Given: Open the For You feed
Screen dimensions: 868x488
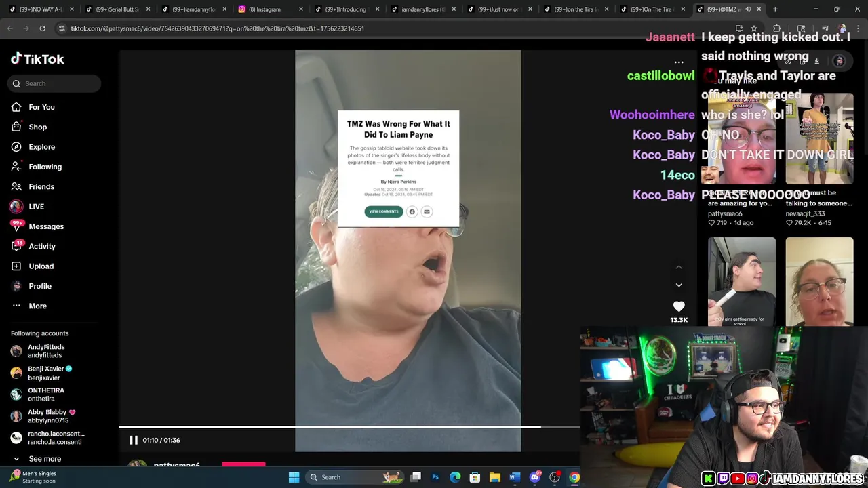Looking at the screenshot, I should click(41, 107).
